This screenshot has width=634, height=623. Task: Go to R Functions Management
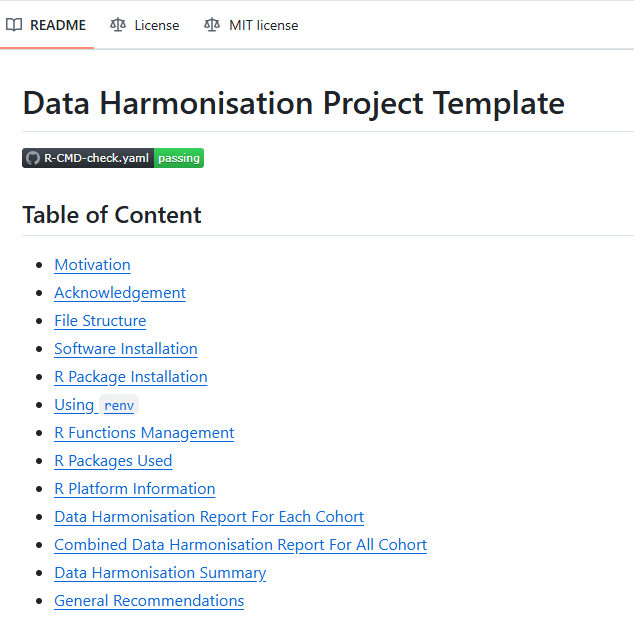click(144, 433)
